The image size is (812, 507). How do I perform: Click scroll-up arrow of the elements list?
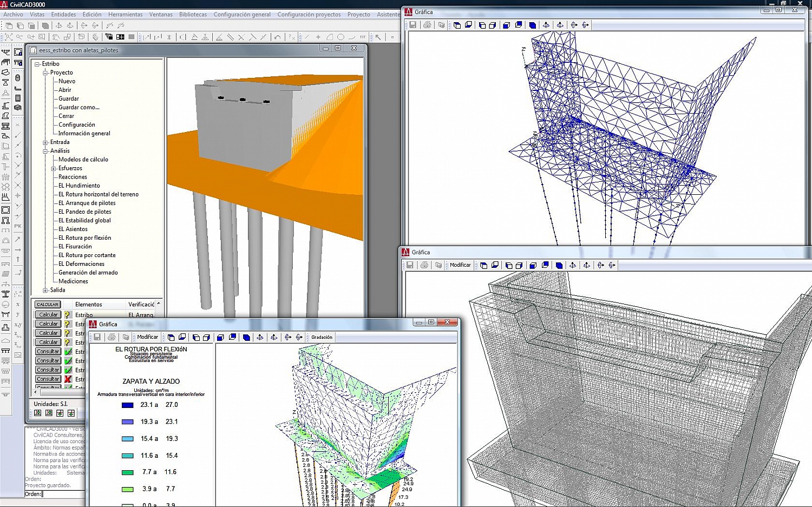(x=158, y=304)
